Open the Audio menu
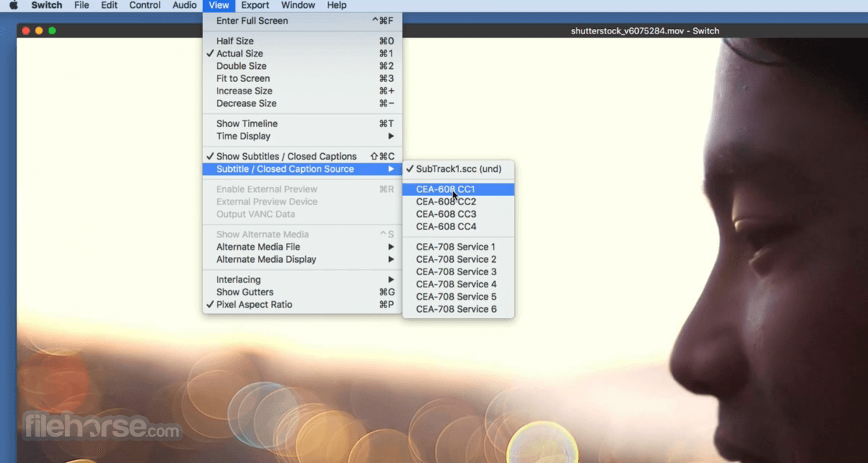 point(184,6)
